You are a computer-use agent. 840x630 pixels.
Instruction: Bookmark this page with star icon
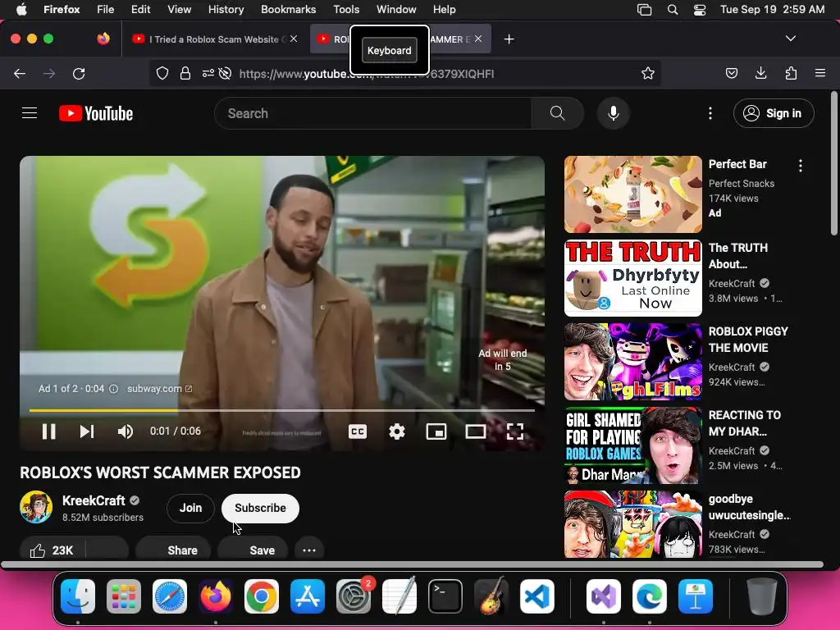[x=648, y=73]
